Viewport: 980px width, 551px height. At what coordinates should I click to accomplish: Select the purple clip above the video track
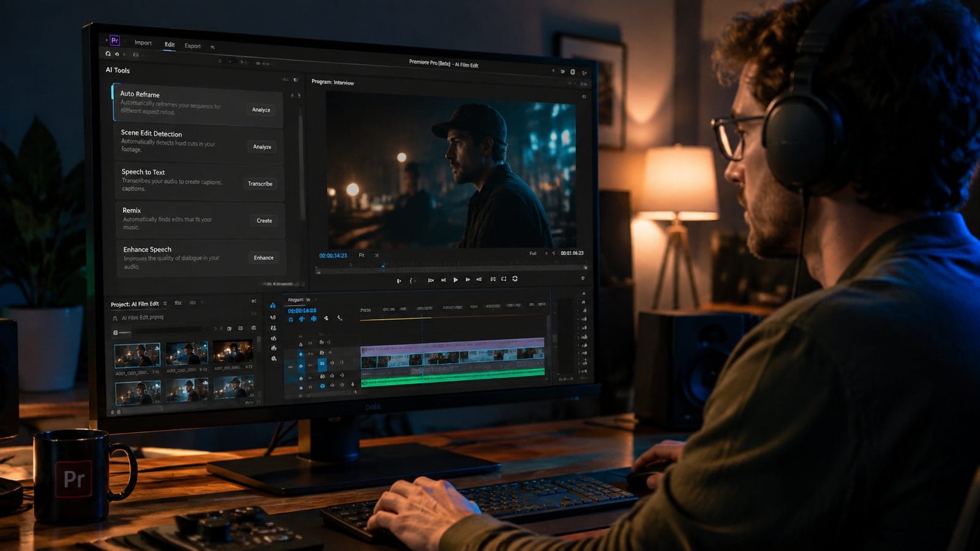(452, 347)
